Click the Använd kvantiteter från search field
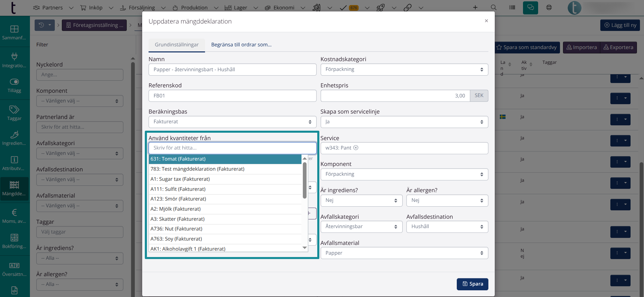The width and height of the screenshot is (644, 297). point(233,148)
